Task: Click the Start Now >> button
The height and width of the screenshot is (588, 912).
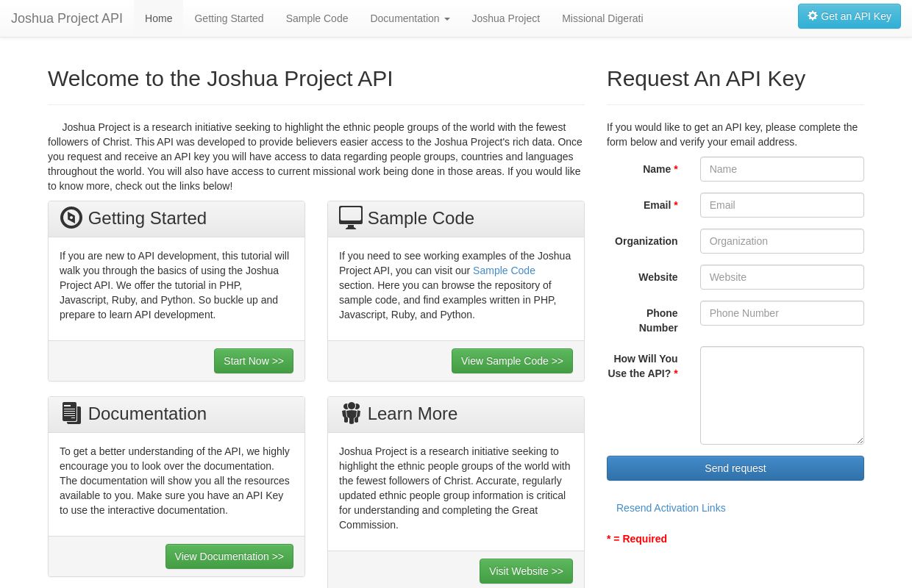Action: tap(254, 361)
